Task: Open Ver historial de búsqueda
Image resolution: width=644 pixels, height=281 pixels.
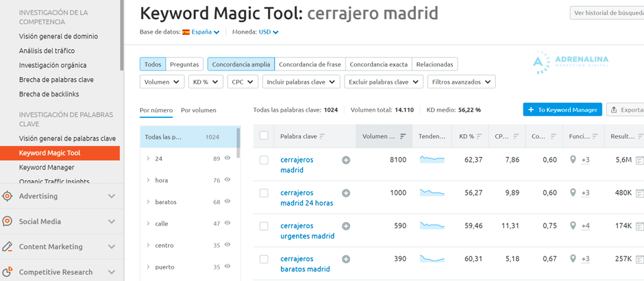Action: pyautogui.click(x=607, y=13)
